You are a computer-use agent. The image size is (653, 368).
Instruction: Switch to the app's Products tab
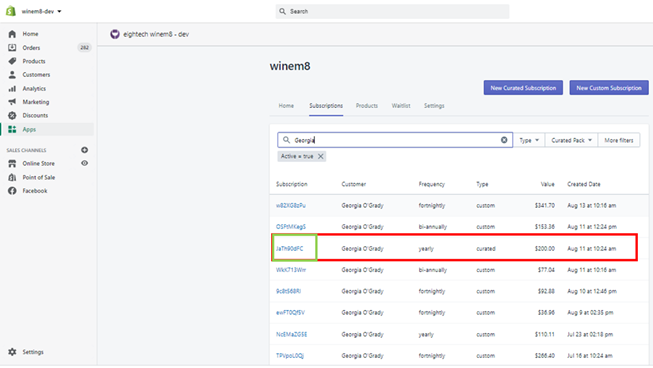point(367,106)
